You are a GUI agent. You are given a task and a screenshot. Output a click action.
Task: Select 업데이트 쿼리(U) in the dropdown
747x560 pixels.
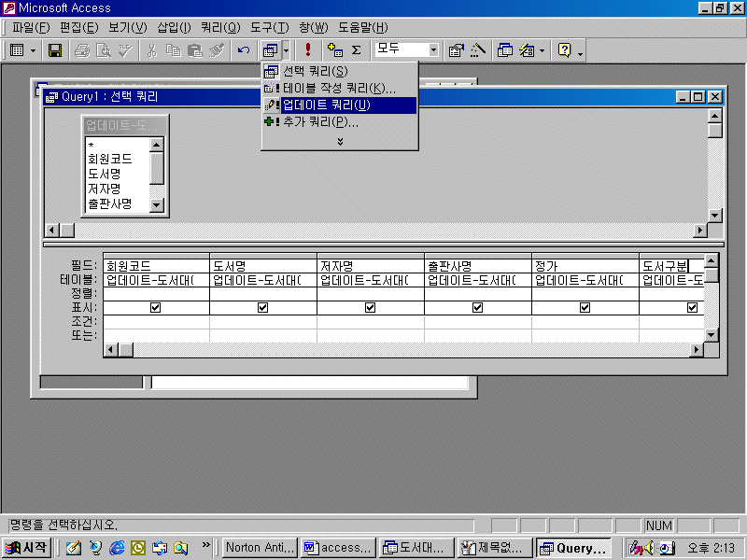[340, 105]
